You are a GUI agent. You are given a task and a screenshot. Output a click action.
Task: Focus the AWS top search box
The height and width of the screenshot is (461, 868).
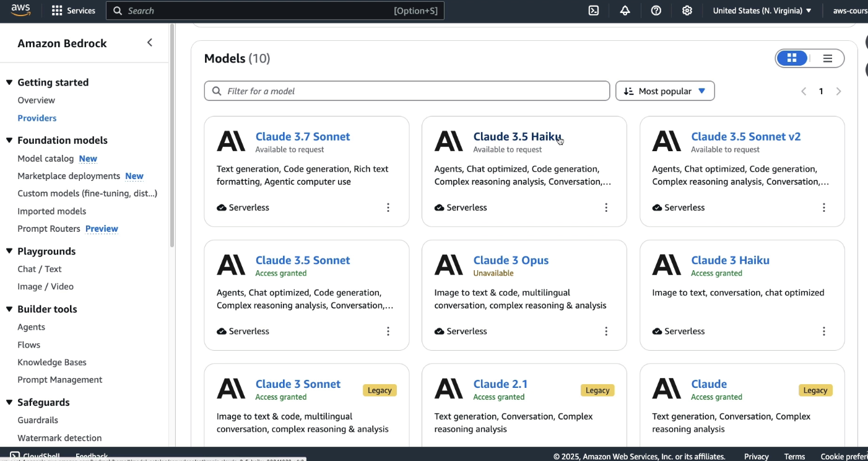(275, 11)
